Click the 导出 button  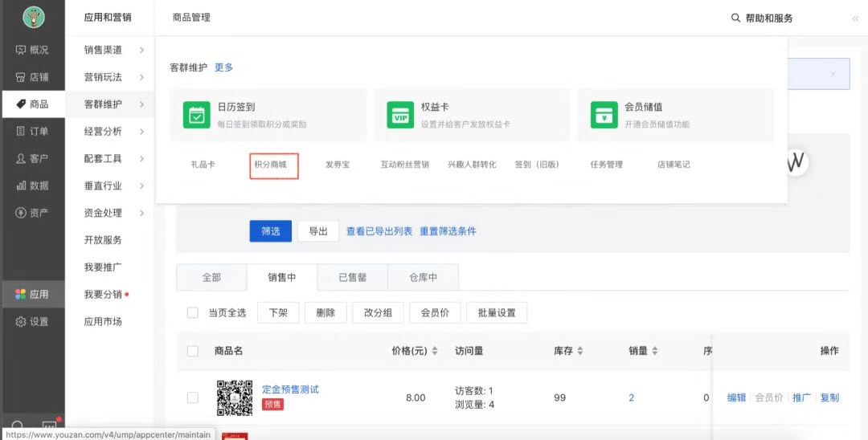[318, 231]
